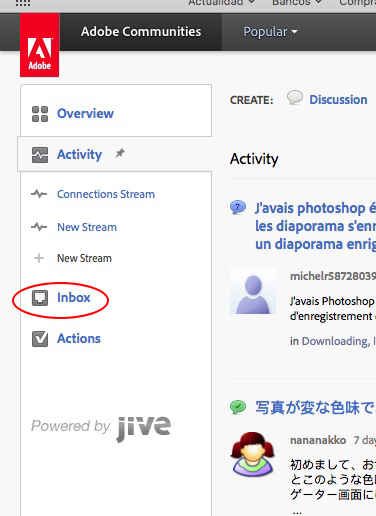Expand the Popular dropdown menu
The height and width of the screenshot is (516, 376).
[x=270, y=32]
